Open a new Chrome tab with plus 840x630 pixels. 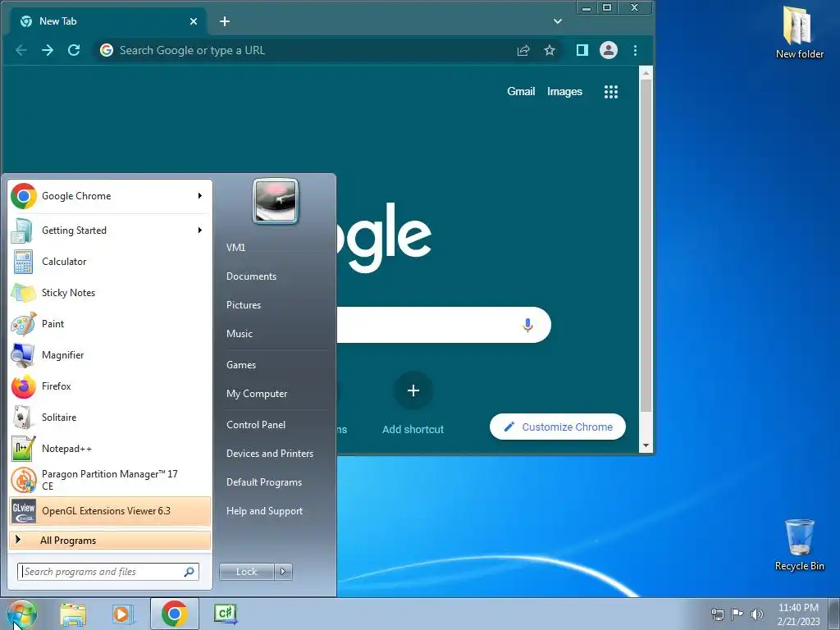pos(225,21)
